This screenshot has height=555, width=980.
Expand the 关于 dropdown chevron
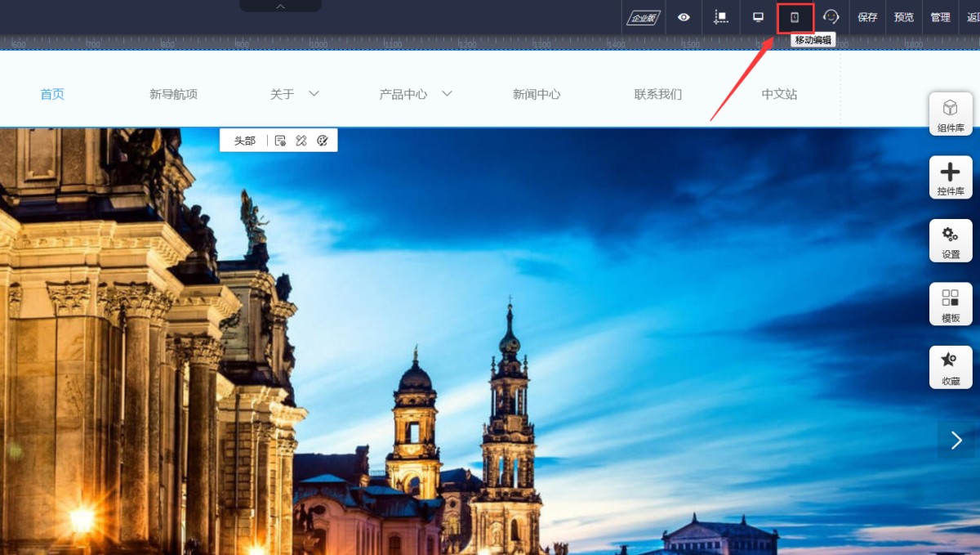tap(314, 94)
